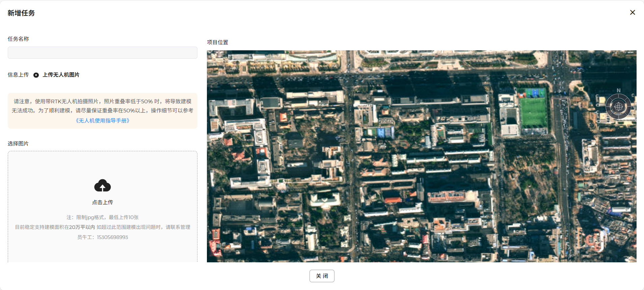The image size is (644, 290).
Task: Click the cloud upload icon
Action: 103,186
